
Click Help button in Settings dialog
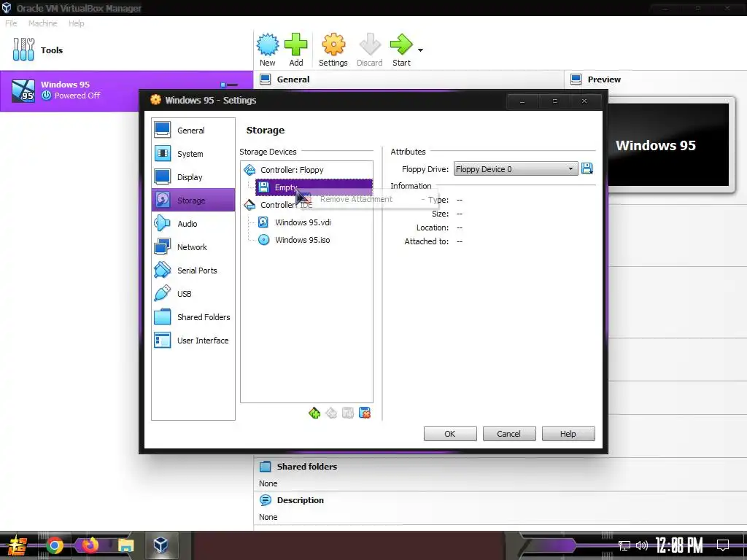point(568,434)
